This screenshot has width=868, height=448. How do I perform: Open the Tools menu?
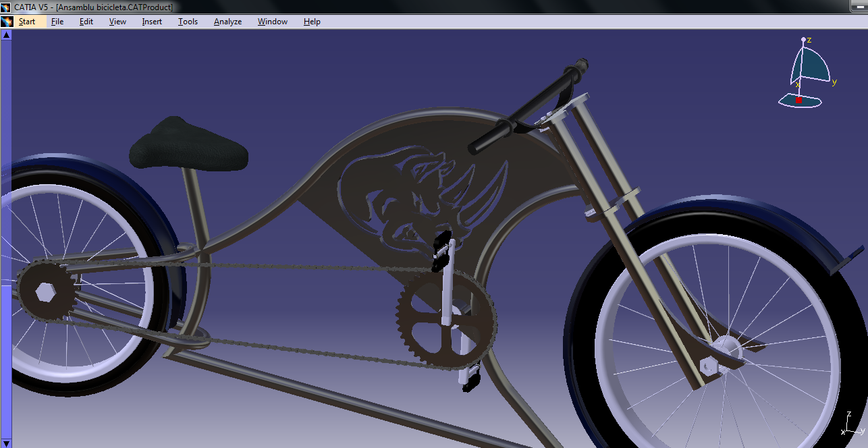(188, 22)
